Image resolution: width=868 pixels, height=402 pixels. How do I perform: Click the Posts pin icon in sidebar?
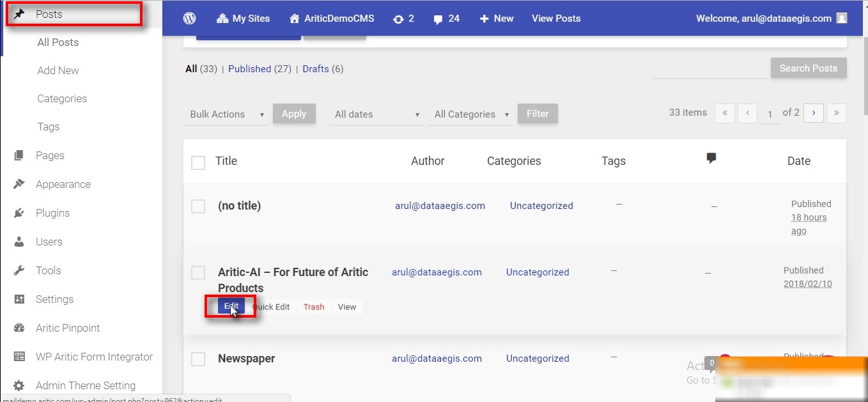[19, 13]
